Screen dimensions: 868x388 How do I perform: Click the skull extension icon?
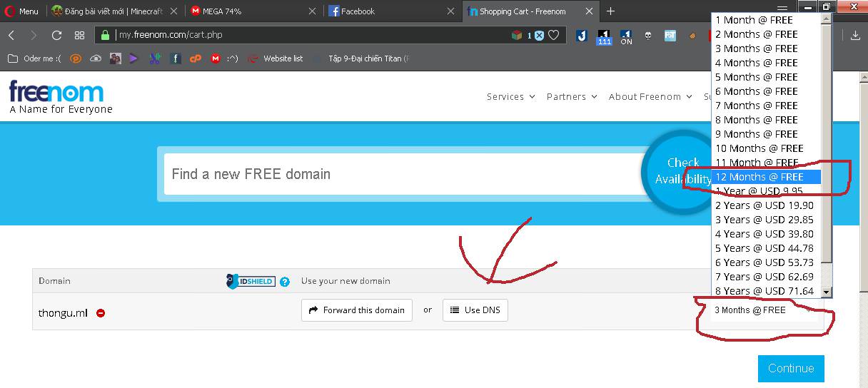point(648,35)
